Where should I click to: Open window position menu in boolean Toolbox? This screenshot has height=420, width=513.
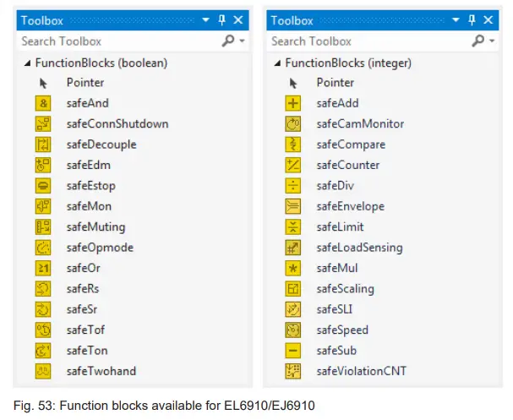pos(205,20)
